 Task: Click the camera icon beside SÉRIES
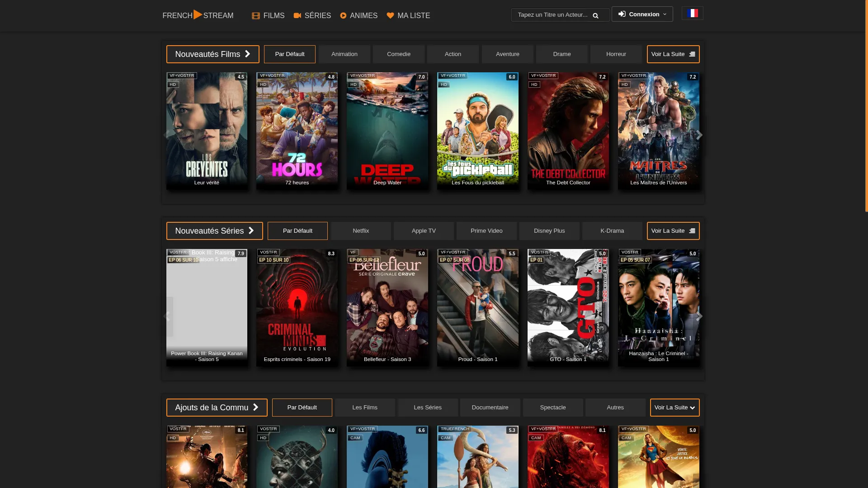297,15
